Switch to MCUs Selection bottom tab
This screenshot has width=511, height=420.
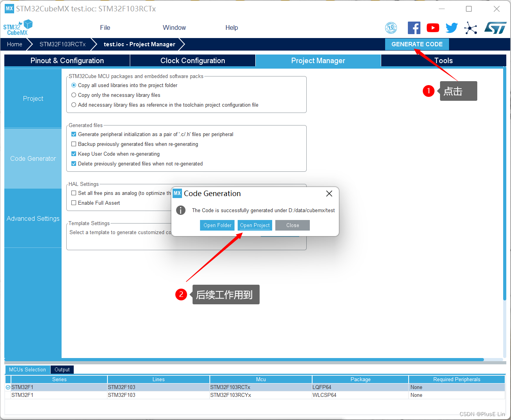27,369
